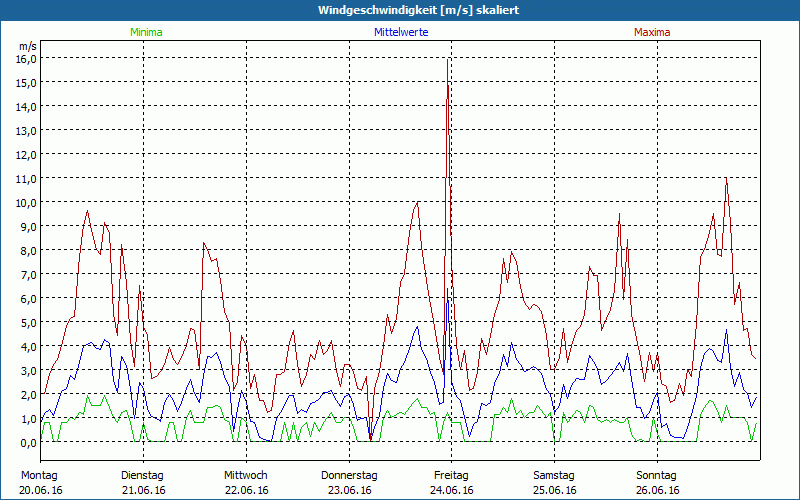Click the date 20.06.16

[x=41, y=490]
